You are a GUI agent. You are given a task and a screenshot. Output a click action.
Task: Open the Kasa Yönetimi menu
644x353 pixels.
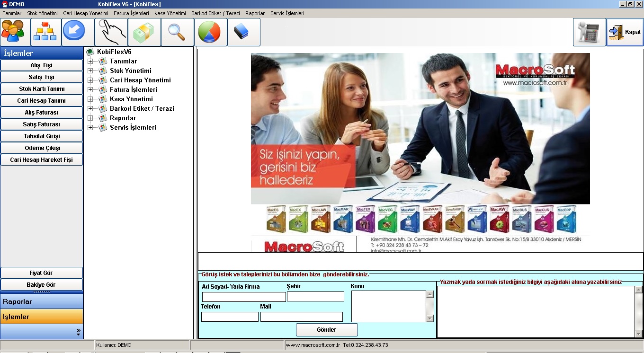pyautogui.click(x=170, y=13)
